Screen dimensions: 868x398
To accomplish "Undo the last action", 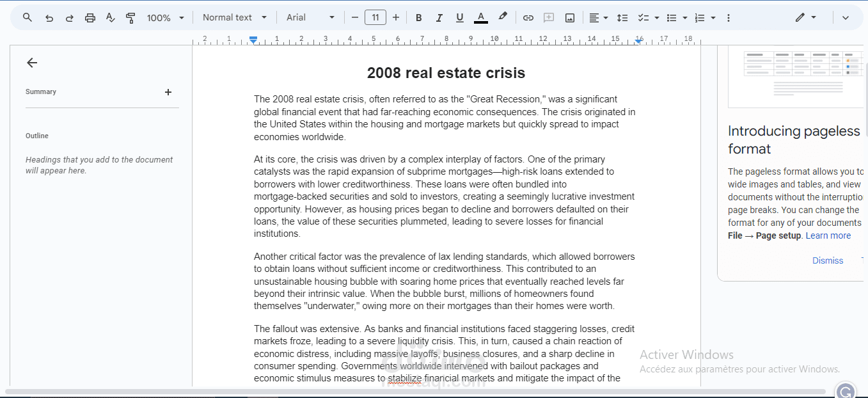I will [x=49, y=18].
